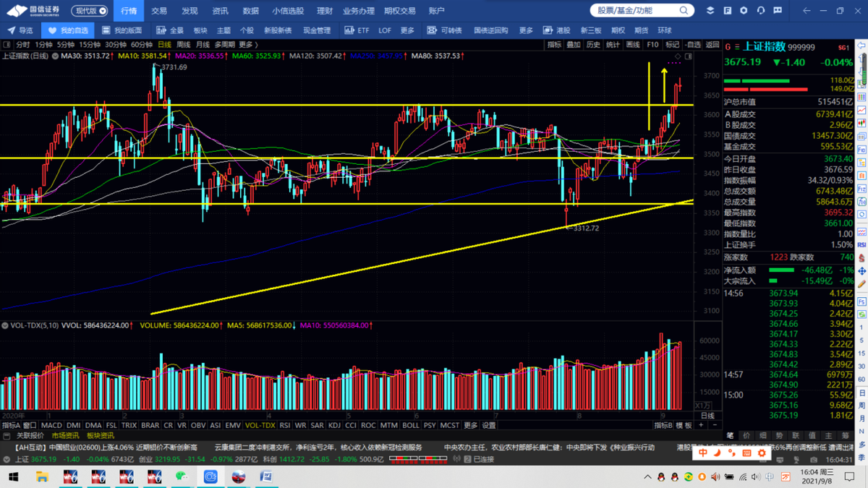Select the VOL-TDX indicator tab
The height and width of the screenshot is (488, 868).
tap(260, 426)
